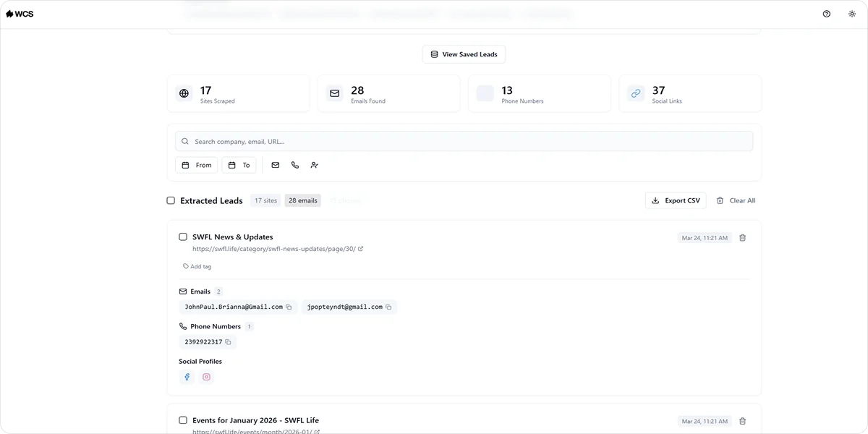This screenshot has height=434, width=868.
Task: Check the SWFL News & Updates lead checkbox
Action: [183, 237]
